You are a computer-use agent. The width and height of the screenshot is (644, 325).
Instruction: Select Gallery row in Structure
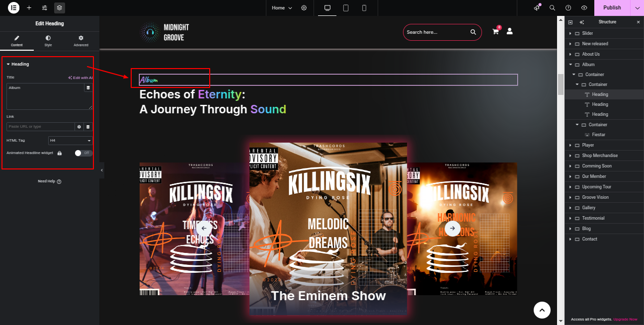coord(604,208)
